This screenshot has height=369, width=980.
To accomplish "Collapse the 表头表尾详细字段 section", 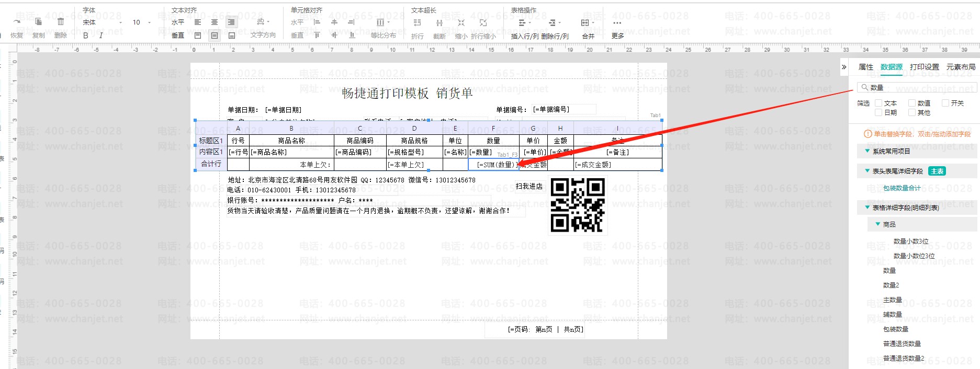I will point(867,171).
